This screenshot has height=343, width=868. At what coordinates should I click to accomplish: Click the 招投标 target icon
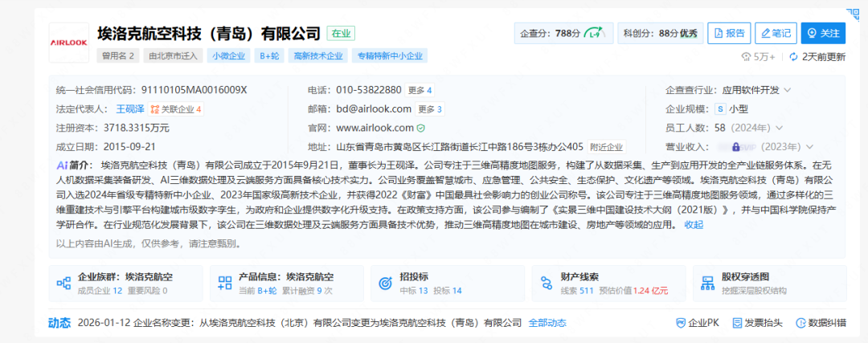tap(385, 284)
